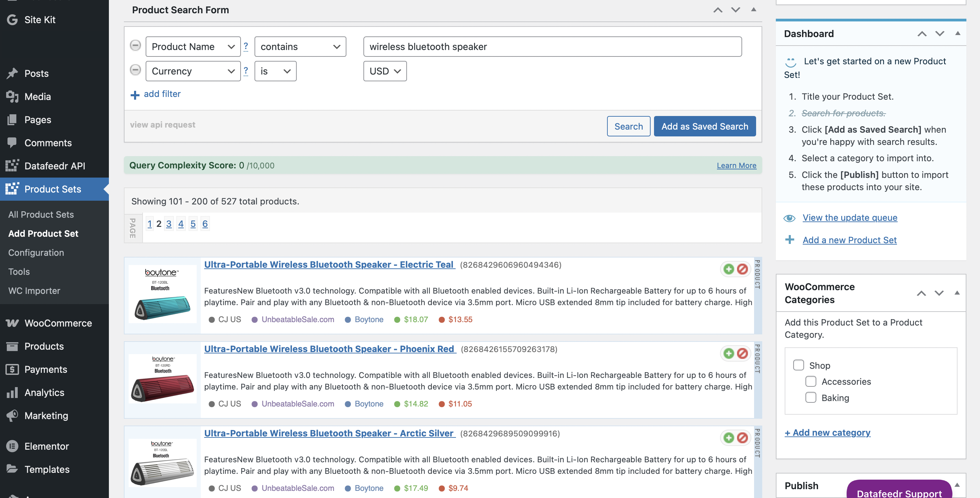The height and width of the screenshot is (498, 980).
Task: Click the Comments bubble icon
Action: [x=12, y=143]
